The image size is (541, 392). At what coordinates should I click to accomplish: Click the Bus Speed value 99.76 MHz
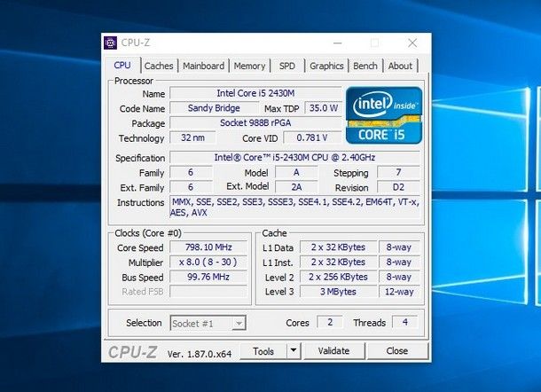coord(208,277)
